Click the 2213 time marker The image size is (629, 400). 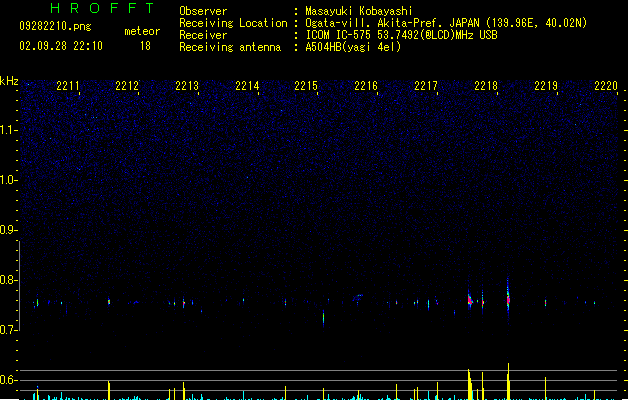187,86
